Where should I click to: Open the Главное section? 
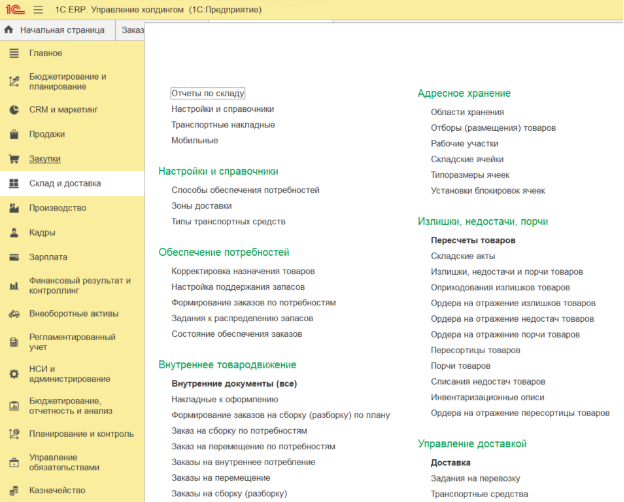45,53
